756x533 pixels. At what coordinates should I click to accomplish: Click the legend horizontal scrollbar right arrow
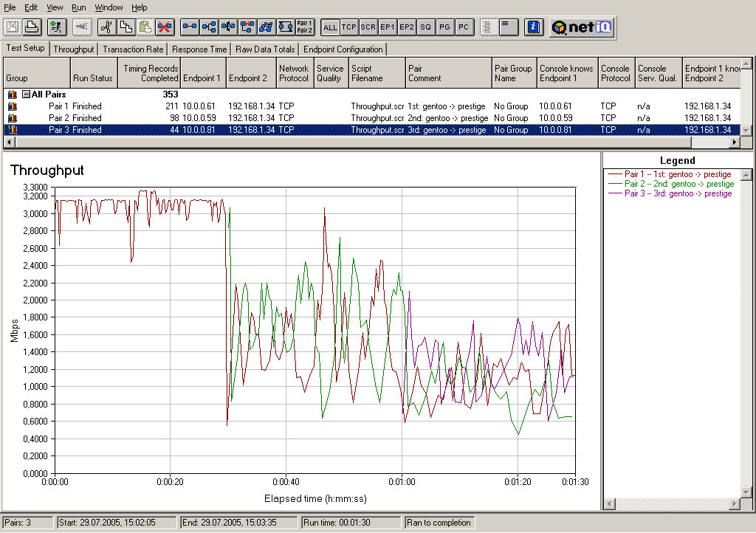(735, 505)
